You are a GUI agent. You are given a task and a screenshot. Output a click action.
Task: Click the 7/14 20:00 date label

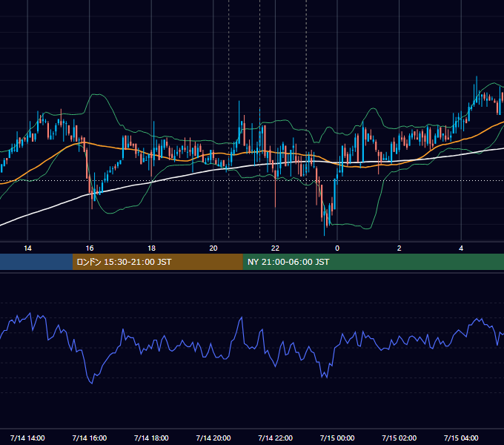point(213,438)
